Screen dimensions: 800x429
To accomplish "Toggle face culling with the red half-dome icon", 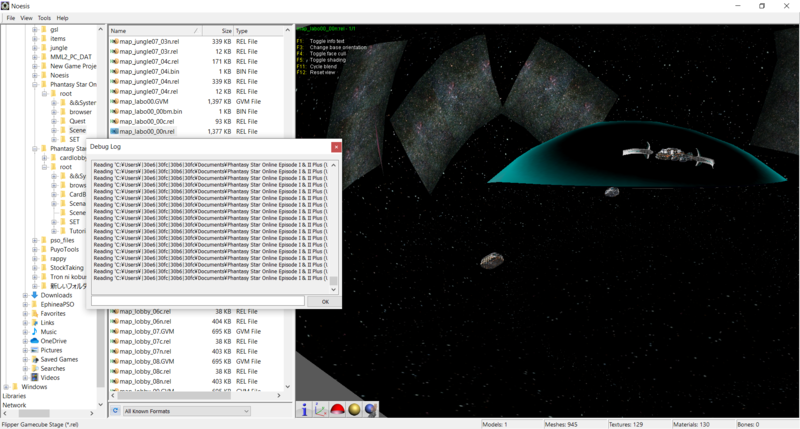I will coord(337,410).
